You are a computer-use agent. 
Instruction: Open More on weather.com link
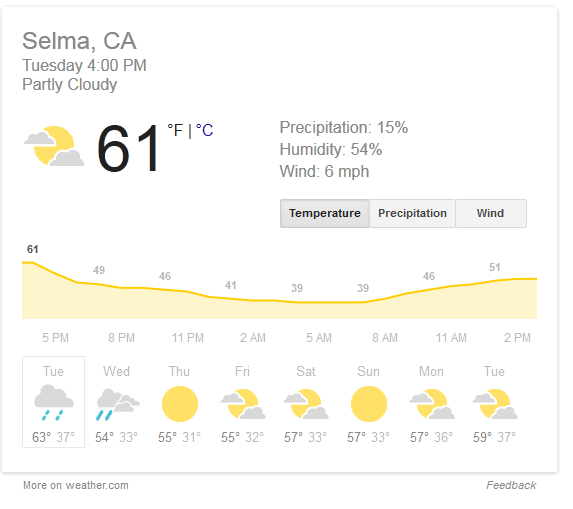(76, 486)
